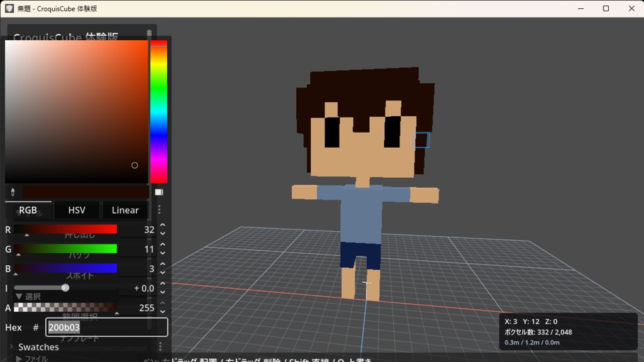Click the red R channel slider
This screenshot has height=362, width=644.
pos(65,229)
